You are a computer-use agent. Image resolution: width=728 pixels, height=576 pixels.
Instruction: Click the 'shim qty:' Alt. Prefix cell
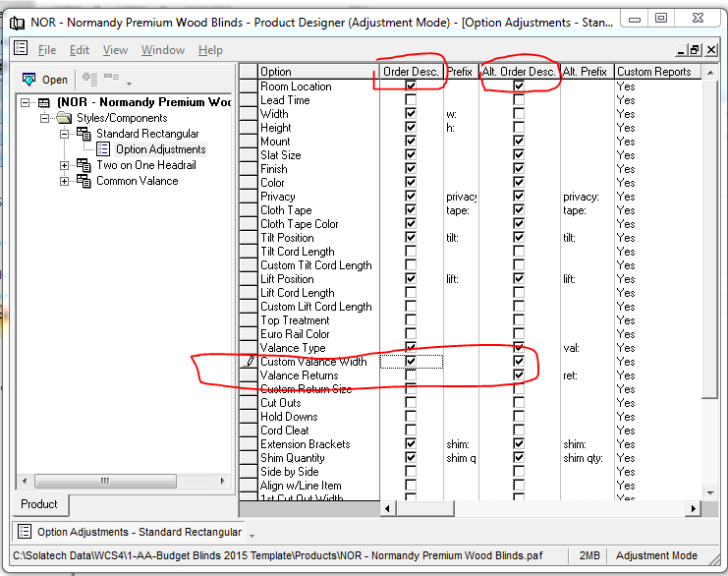click(x=587, y=457)
